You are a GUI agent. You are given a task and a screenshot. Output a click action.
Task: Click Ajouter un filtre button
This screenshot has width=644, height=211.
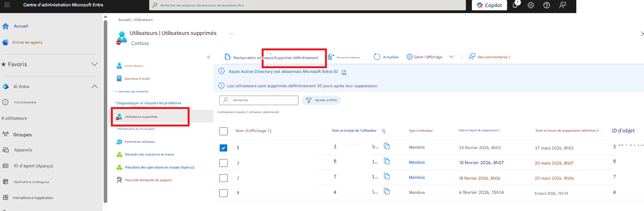tap(321, 100)
